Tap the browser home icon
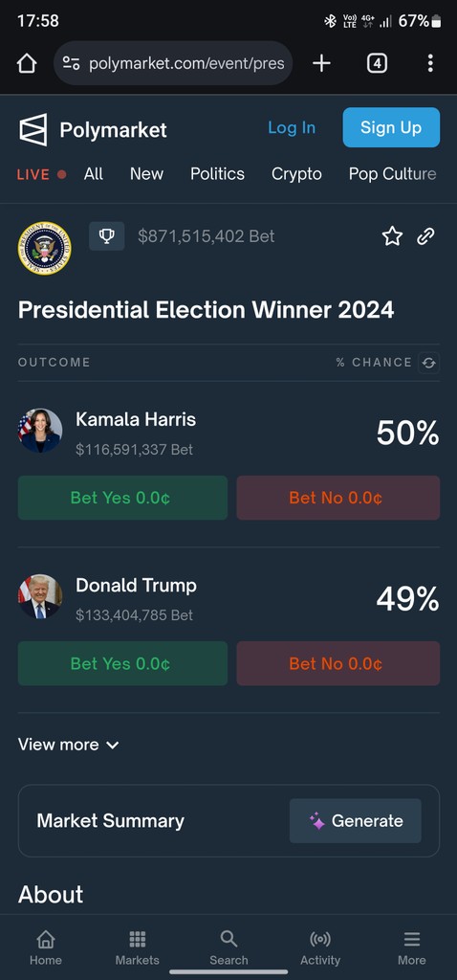 click(27, 63)
